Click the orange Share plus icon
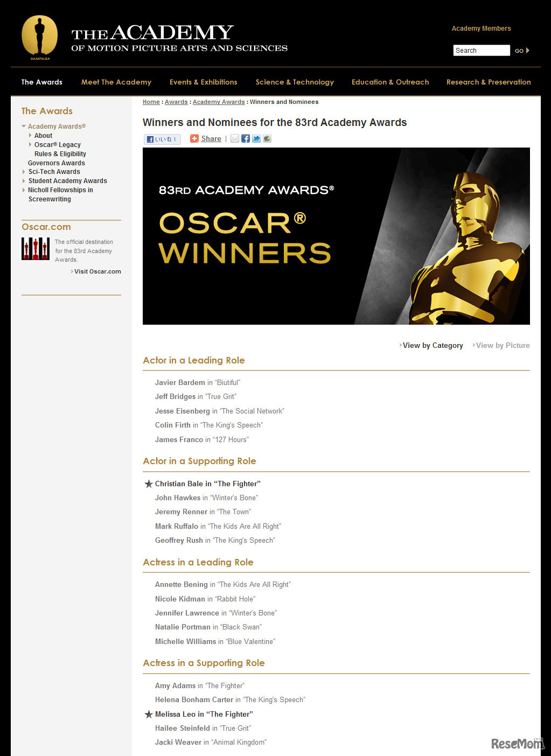Screen dimensions: 551x756 194,138
